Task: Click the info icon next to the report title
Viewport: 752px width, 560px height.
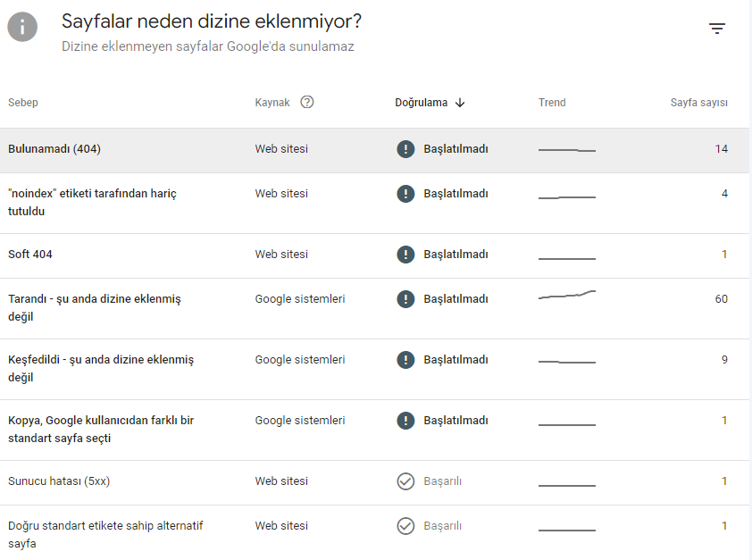Action: click(22, 28)
